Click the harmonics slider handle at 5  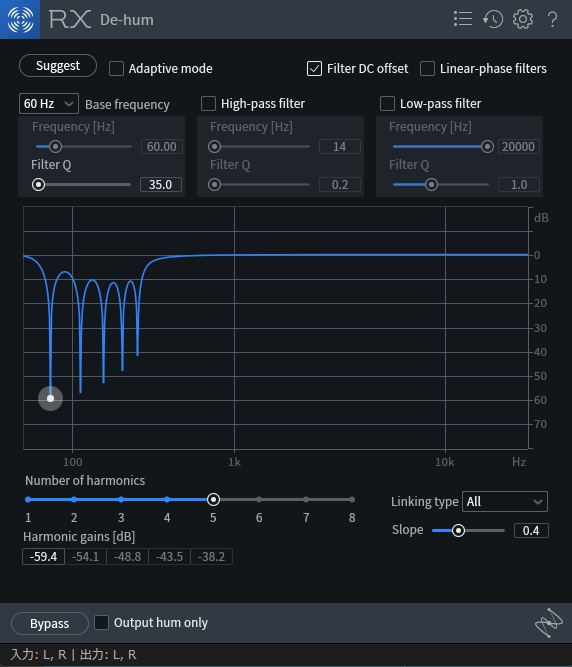pos(213,499)
